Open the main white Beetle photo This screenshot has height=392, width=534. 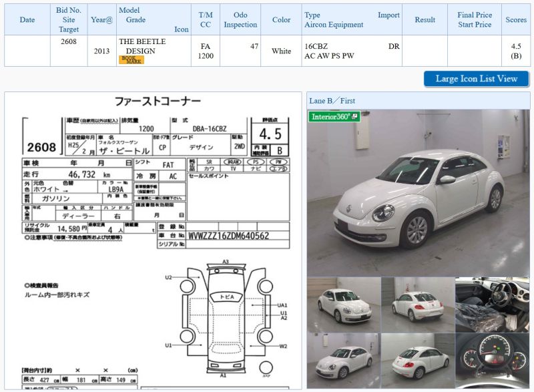pos(419,193)
